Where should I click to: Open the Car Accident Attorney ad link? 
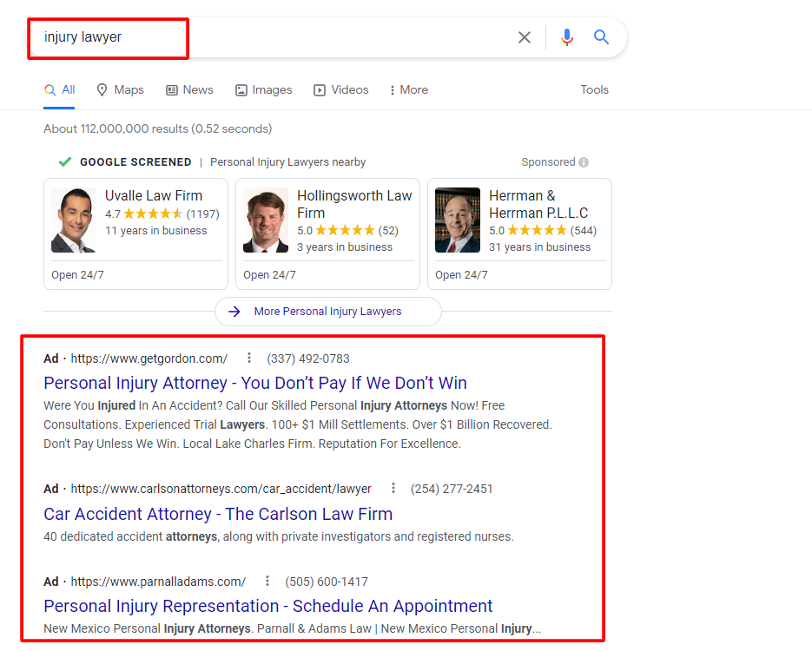(x=217, y=514)
